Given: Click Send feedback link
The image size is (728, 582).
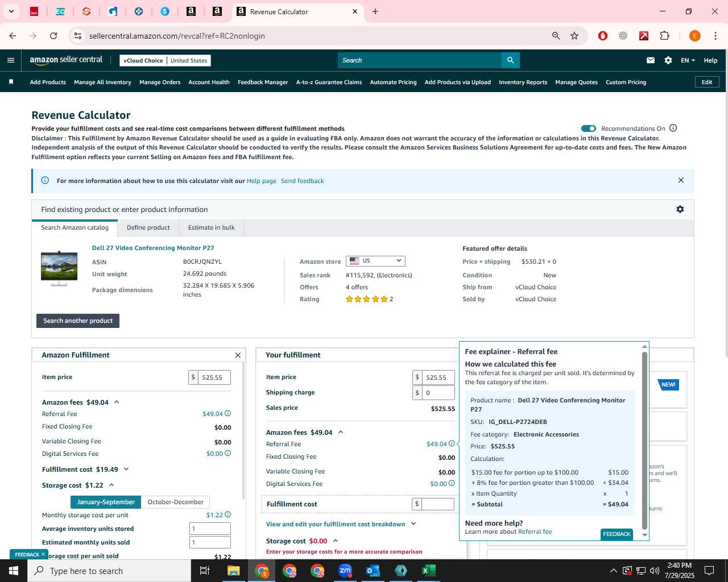Looking at the screenshot, I should (x=303, y=181).
